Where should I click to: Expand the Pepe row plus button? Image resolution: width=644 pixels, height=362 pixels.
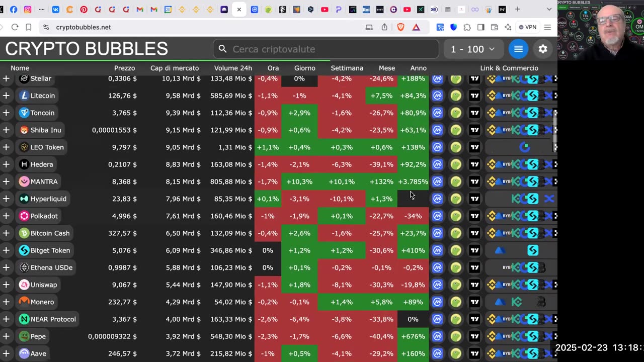(6, 336)
